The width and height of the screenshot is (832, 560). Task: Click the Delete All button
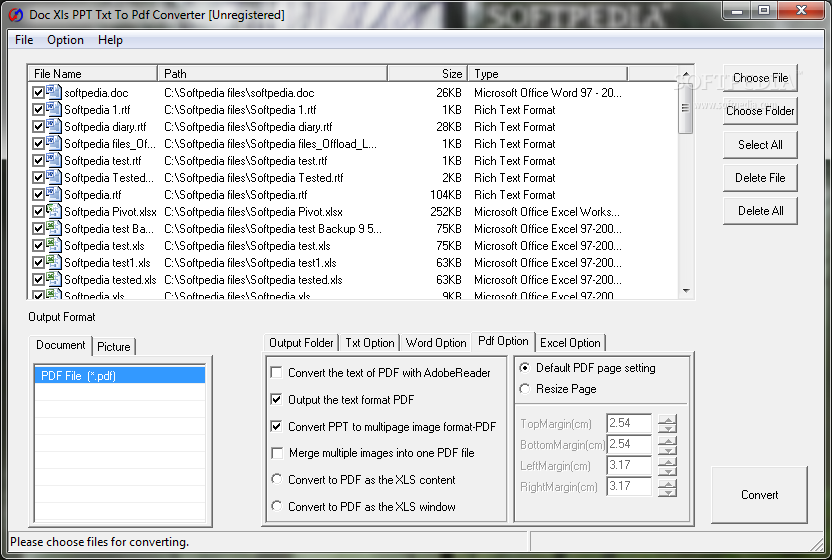tap(760, 211)
